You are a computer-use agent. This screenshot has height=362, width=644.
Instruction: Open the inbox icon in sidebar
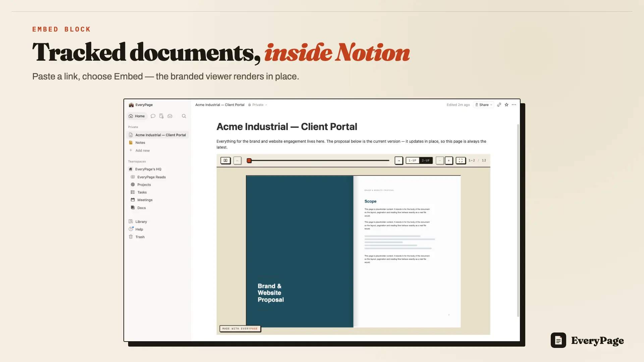170,116
